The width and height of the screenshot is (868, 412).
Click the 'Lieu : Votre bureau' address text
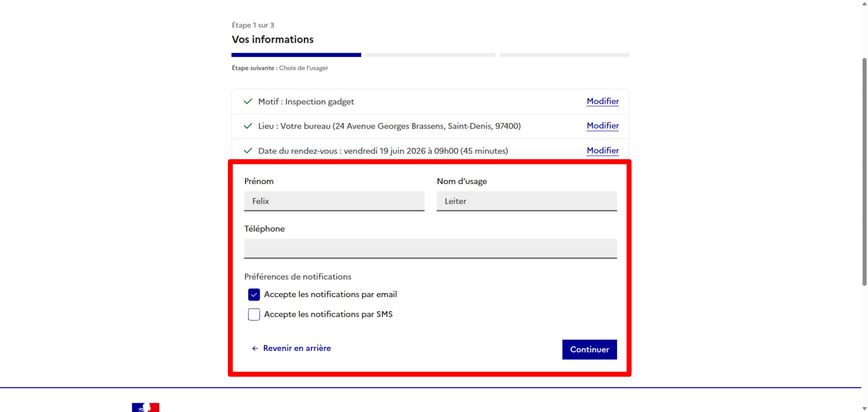click(x=390, y=126)
